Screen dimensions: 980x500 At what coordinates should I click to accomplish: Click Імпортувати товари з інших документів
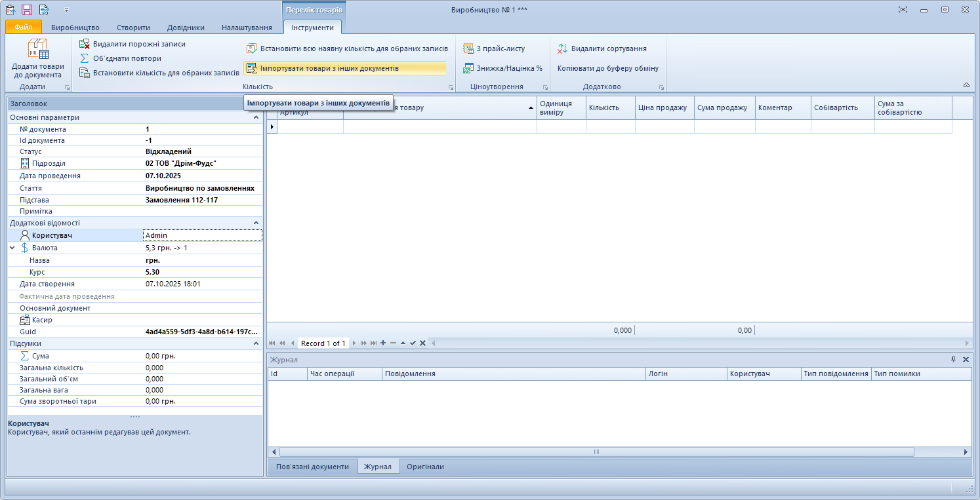[329, 68]
